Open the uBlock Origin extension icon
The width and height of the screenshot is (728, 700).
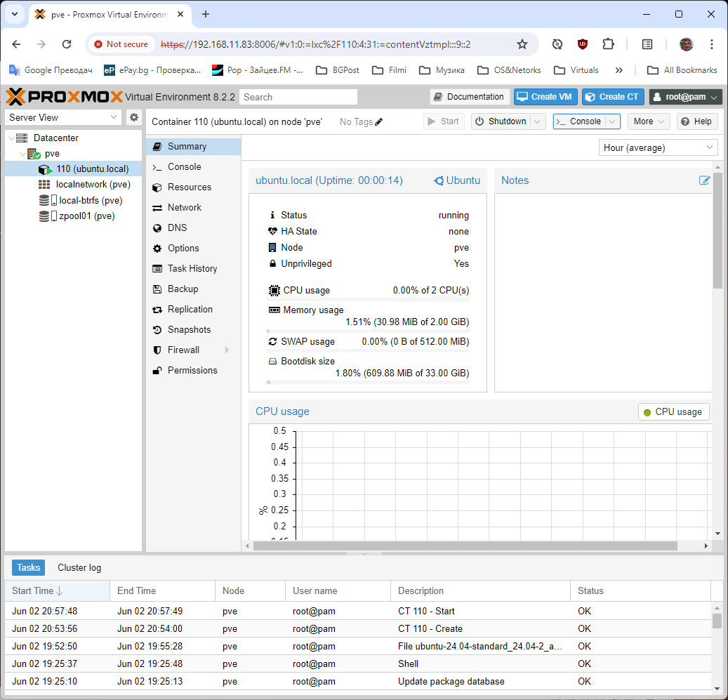(x=583, y=44)
